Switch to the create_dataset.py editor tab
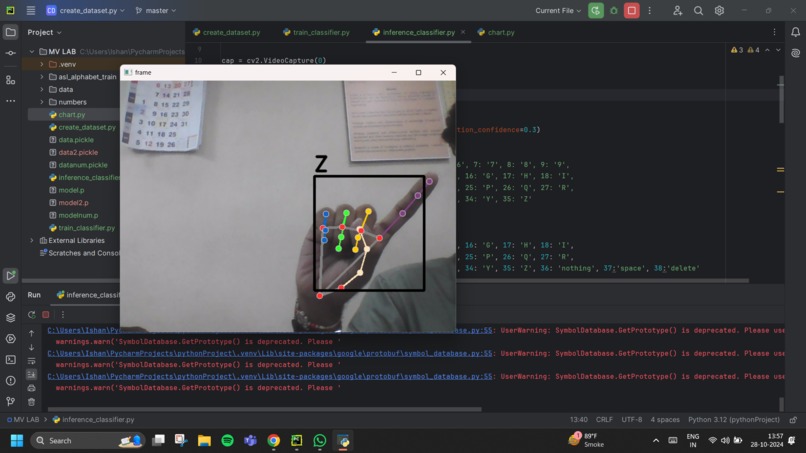The width and height of the screenshot is (806, 453). 227,32
